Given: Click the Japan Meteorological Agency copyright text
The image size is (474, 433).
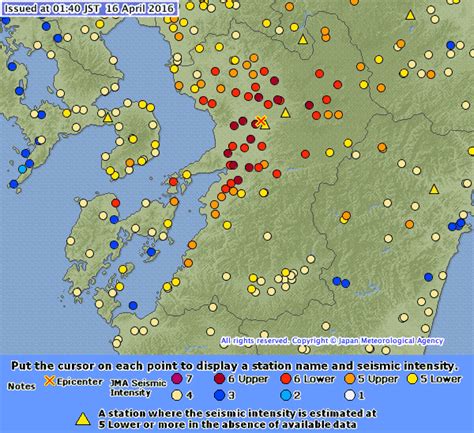Looking at the screenshot, I should click(x=332, y=341).
